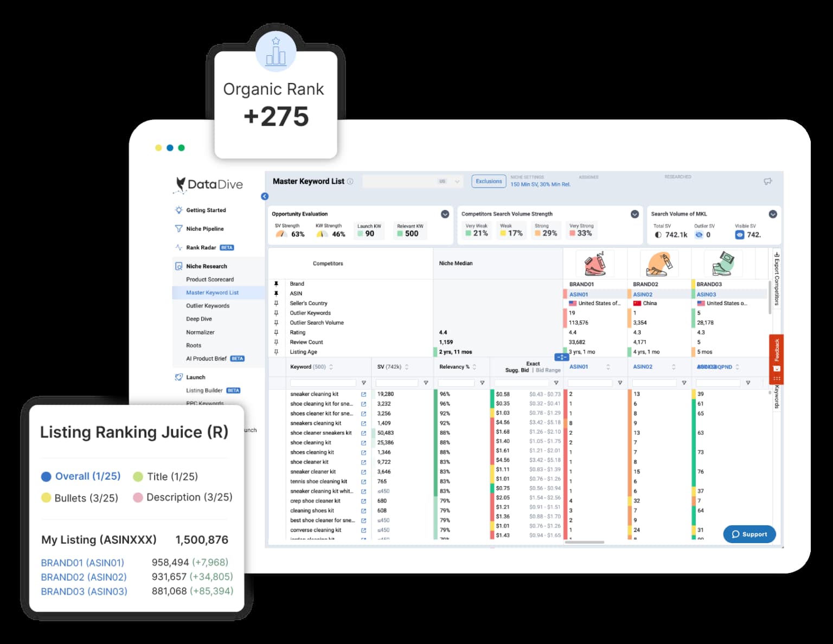This screenshot has width=833, height=644.
Task: Open niche settings 150 Min SV link
Action: coord(540,184)
